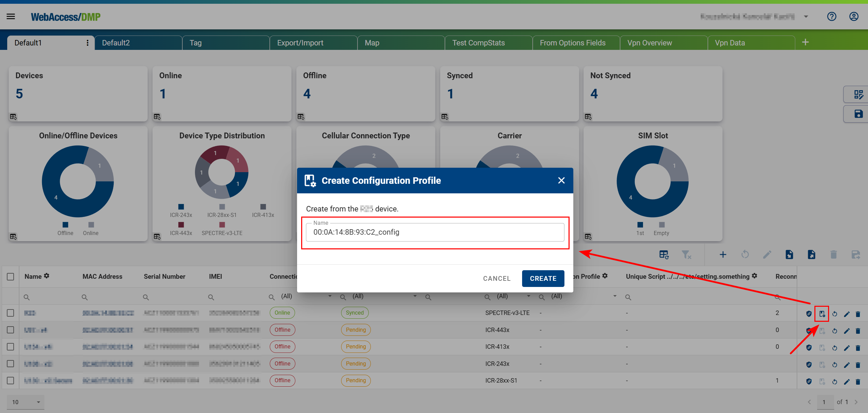
Task: Click the refresh table icon in the toolbar
Action: (x=745, y=254)
